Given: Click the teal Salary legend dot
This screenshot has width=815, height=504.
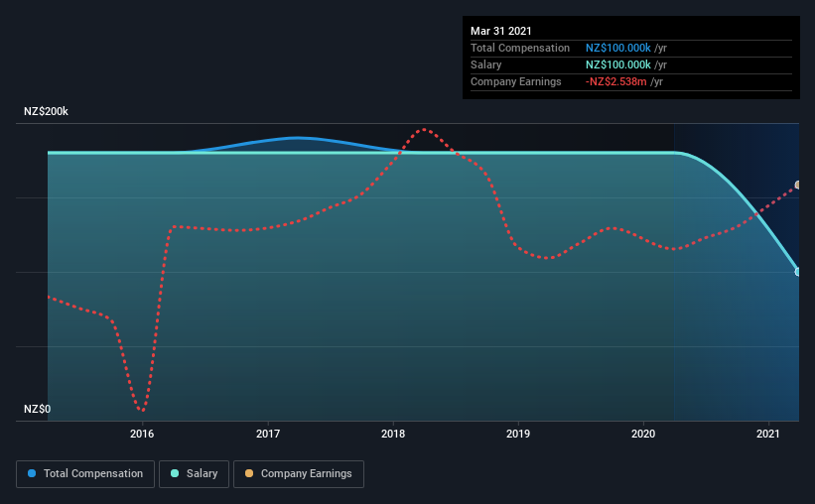Looking at the screenshot, I should 175,473.
